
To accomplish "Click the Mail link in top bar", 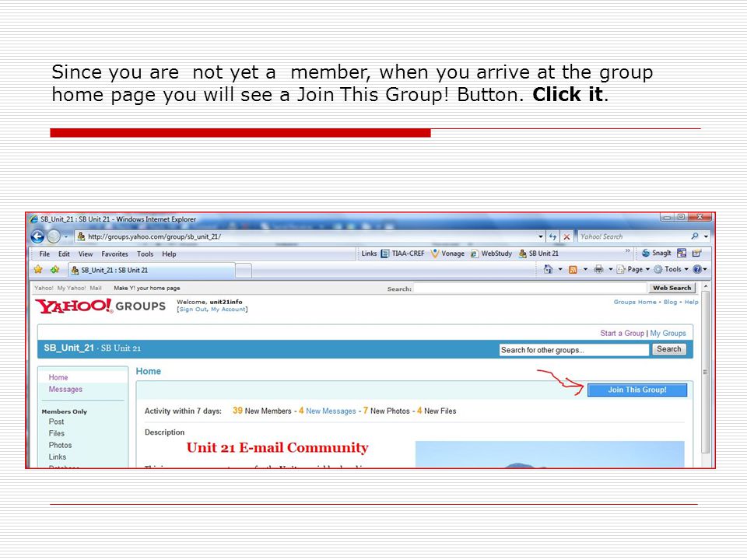I will (x=96, y=288).
